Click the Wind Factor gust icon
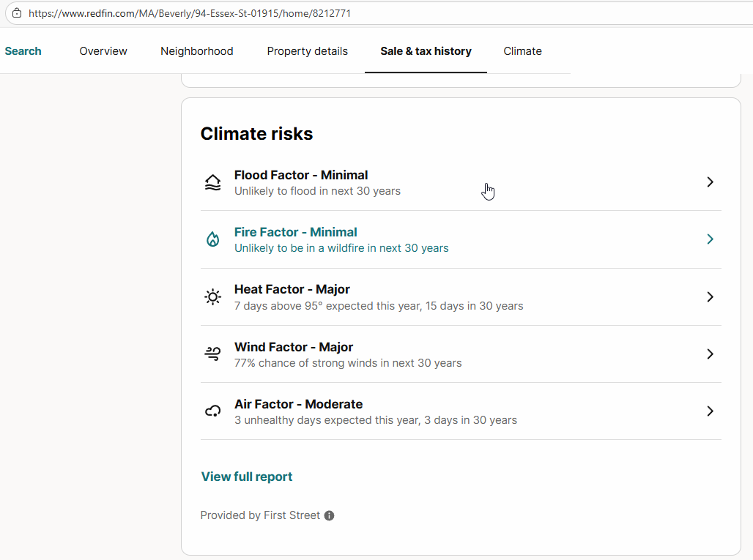The height and width of the screenshot is (560, 753). pyautogui.click(x=212, y=354)
